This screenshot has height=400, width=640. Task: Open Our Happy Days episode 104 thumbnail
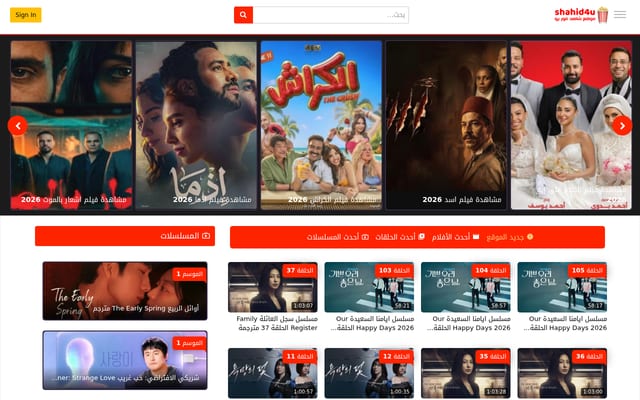coord(466,287)
